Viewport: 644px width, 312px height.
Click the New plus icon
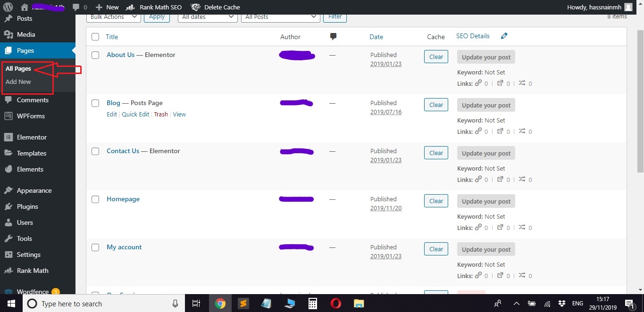99,7
